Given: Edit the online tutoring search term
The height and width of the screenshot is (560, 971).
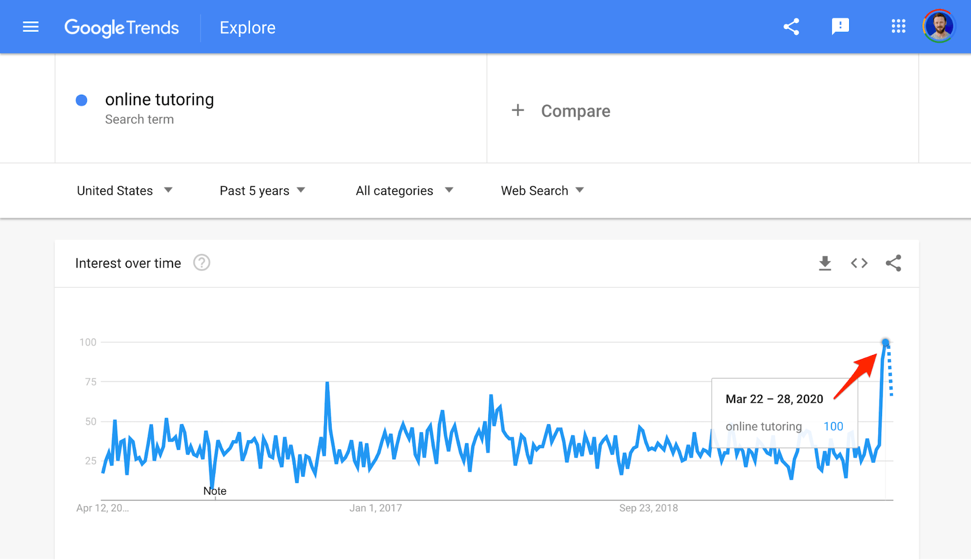Looking at the screenshot, I should 159,100.
